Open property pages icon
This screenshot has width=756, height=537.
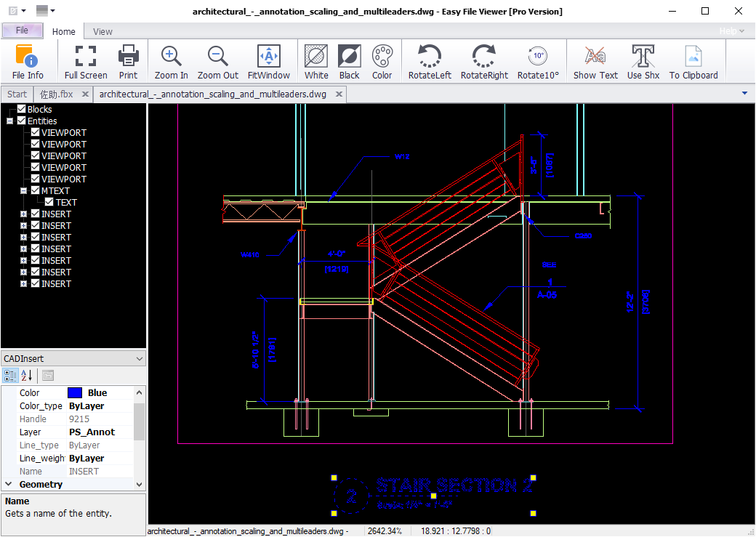click(48, 375)
